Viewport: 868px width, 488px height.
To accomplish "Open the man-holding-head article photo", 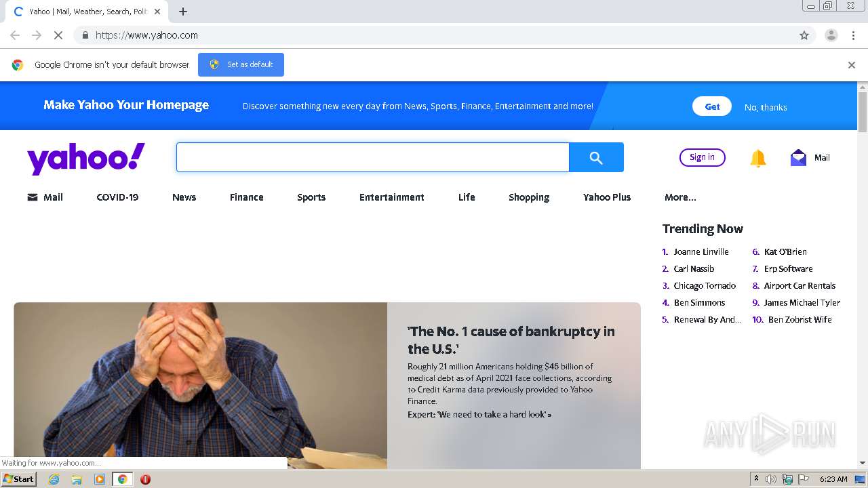I will point(201,386).
